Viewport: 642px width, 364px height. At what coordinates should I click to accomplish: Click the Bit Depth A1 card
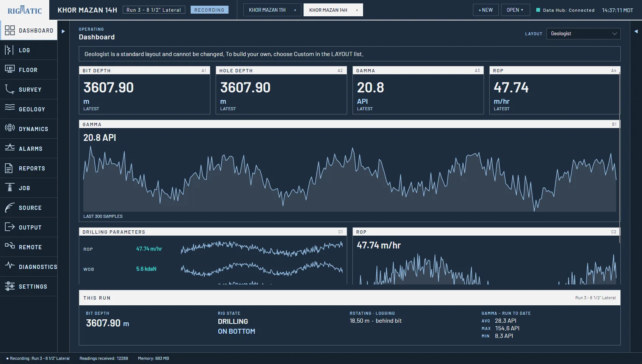[x=144, y=90]
